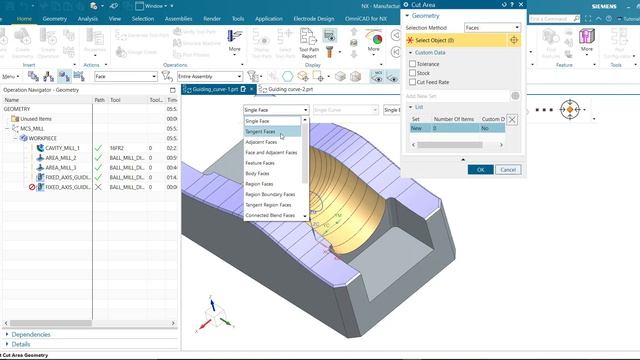Choose Region Boundary Faces option
Image resolution: width=640 pixels, height=360 pixels.
coord(272,194)
